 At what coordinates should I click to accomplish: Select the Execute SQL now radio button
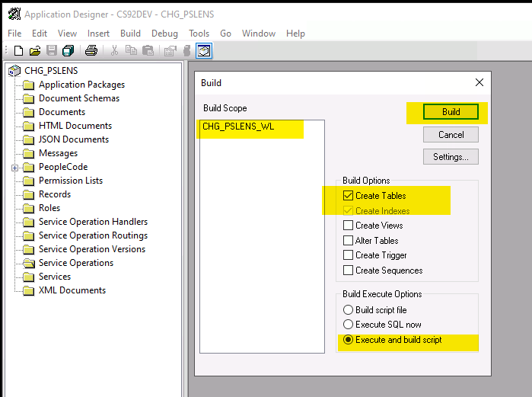[x=348, y=325]
